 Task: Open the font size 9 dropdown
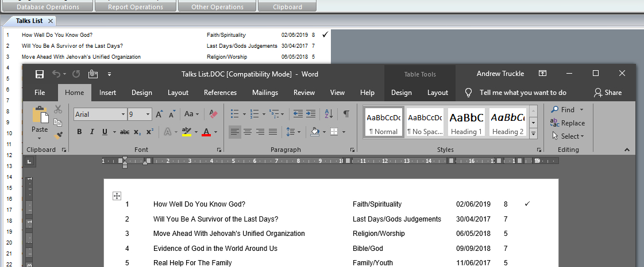(148, 115)
